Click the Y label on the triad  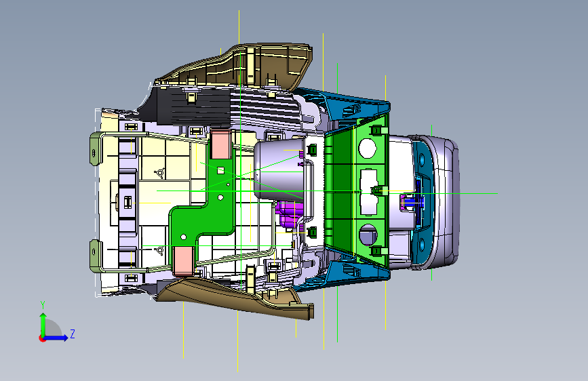[43, 305]
